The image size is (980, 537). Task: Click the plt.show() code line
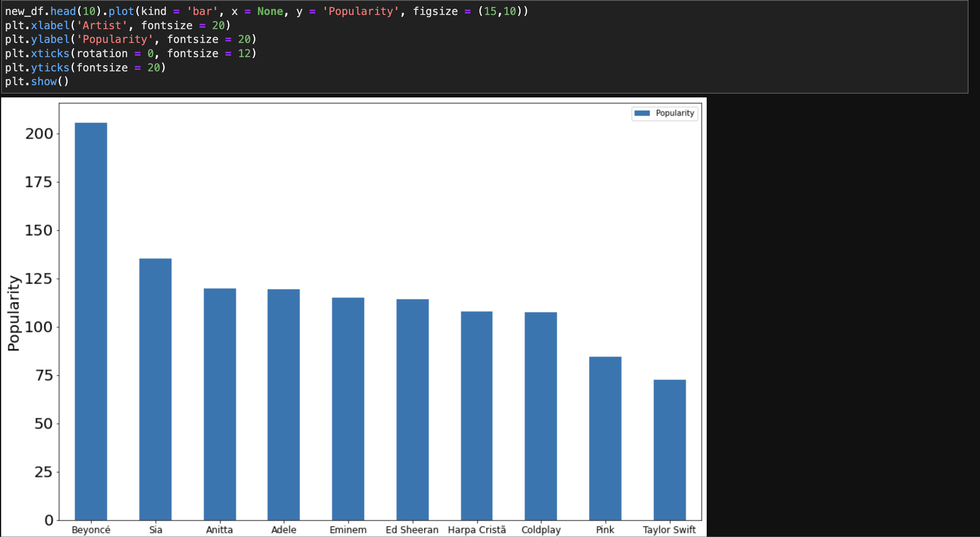click(x=37, y=82)
